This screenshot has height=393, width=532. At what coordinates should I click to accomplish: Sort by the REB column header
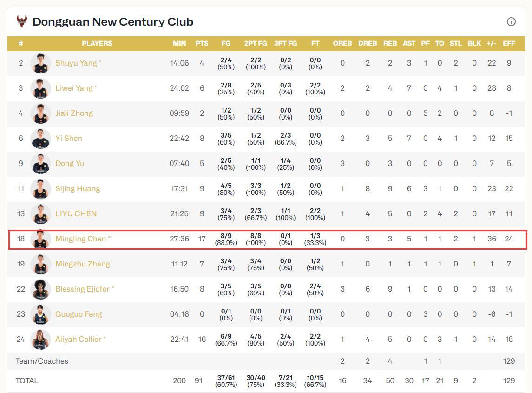pos(390,43)
